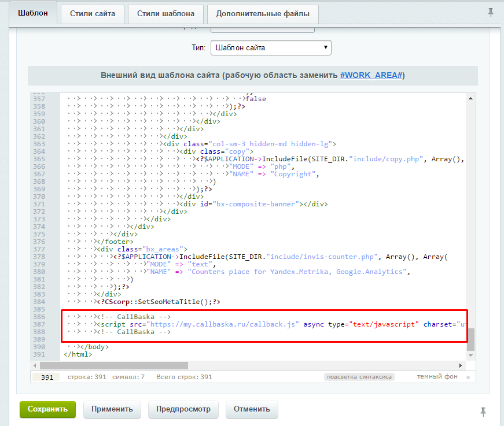Click the Отменить button

pyautogui.click(x=252, y=409)
